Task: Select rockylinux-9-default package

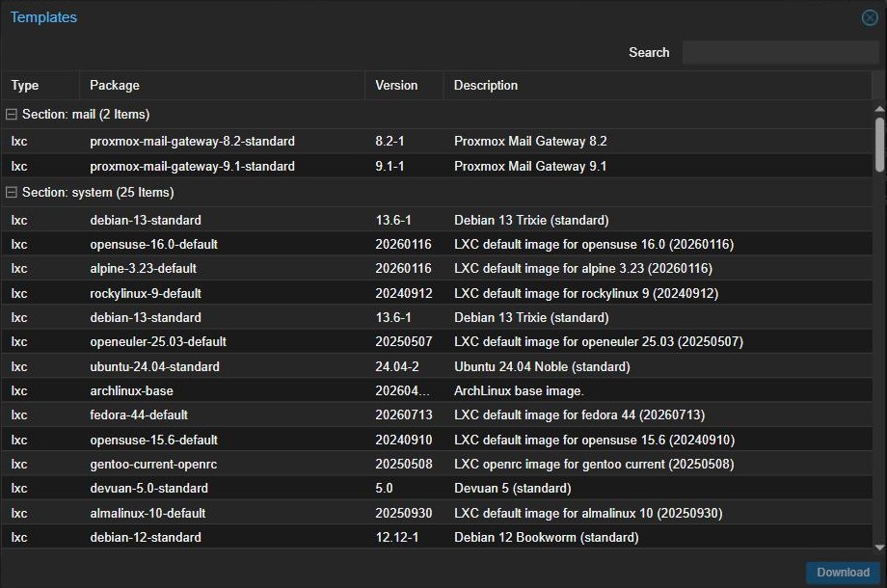Action: (x=146, y=293)
